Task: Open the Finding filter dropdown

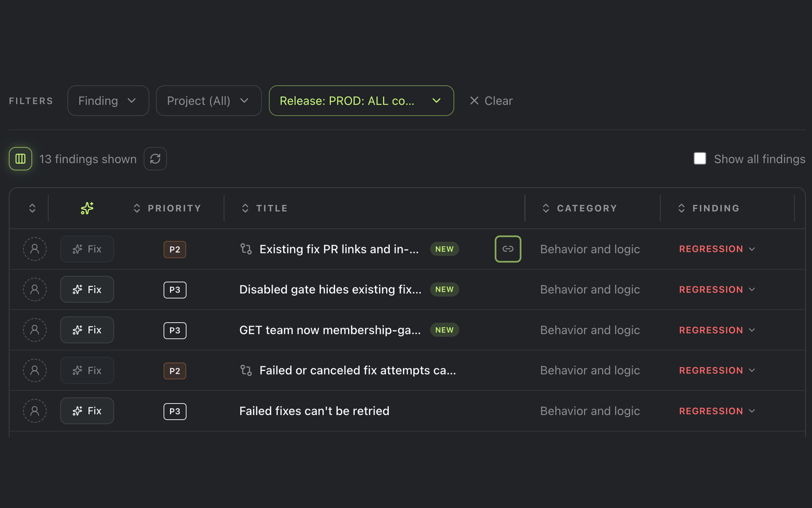Action: (x=108, y=101)
